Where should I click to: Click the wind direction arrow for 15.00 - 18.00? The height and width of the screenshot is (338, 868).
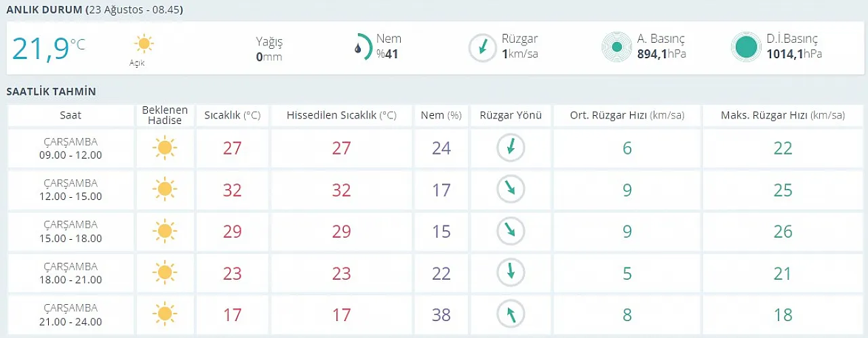511,231
